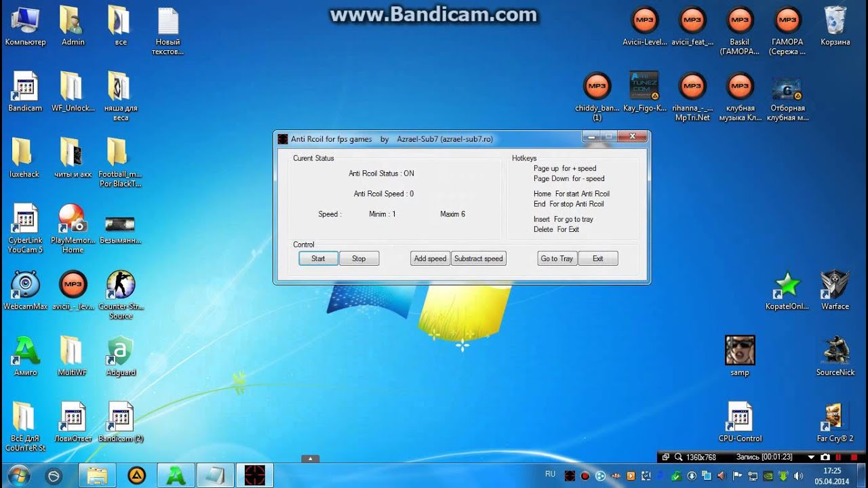This screenshot has height=488, width=868.
Task: Click the Substract speed button
Action: click(479, 258)
